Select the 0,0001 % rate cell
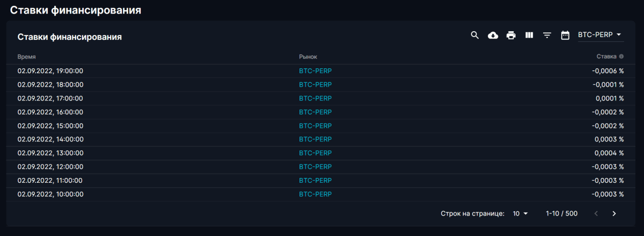The image size is (644, 236). click(x=610, y=98)
